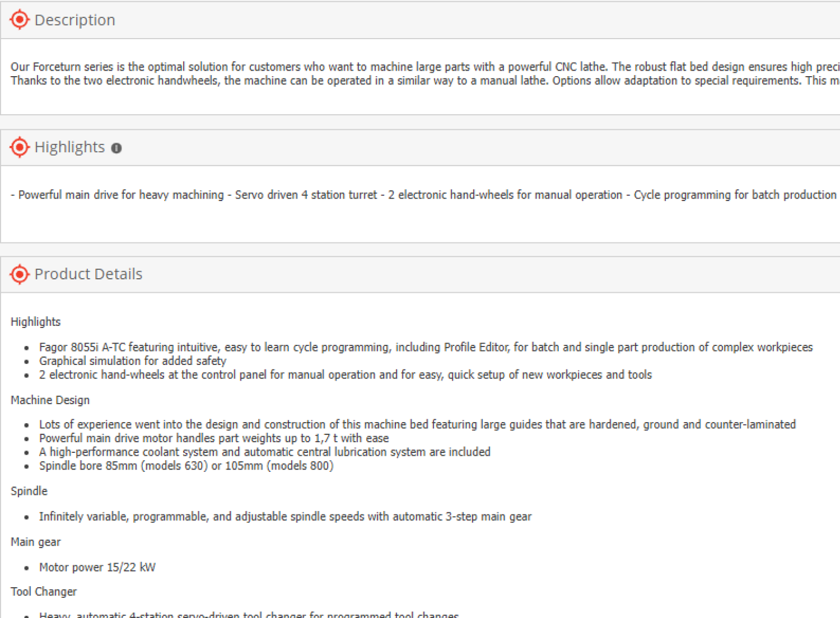Click the 'Highlights' subheading under Product Details
Image resolution: width=840 pixels, height=618 pixels.
[36, 322]
